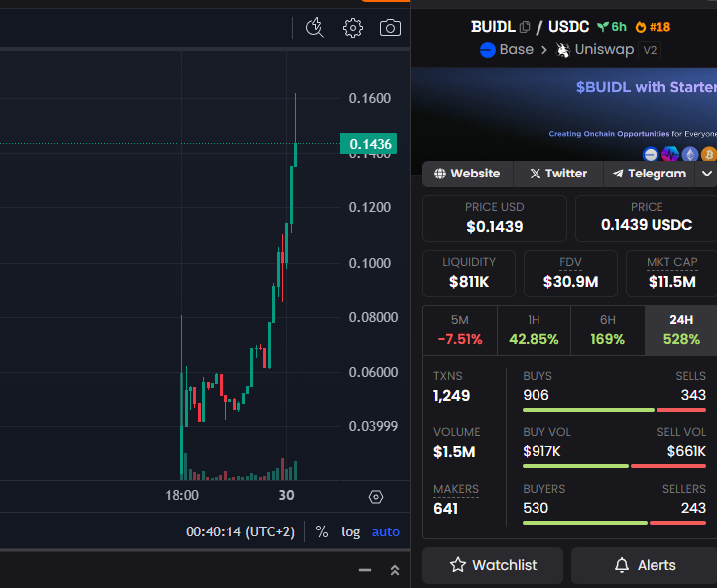Click the V2 version badge

click(650, 50)
